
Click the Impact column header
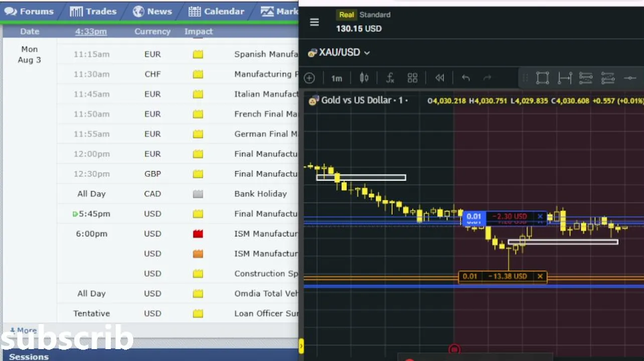click(199, 31)
